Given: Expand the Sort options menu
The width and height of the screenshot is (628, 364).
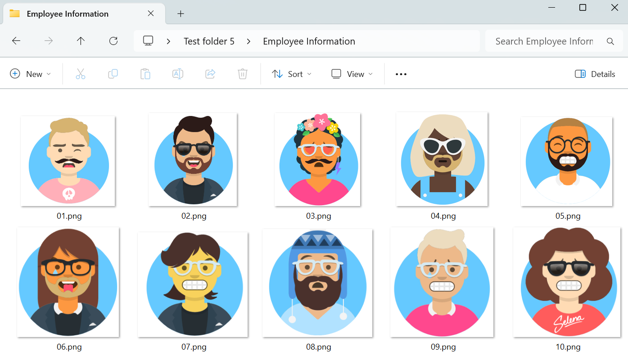Looking at the screenshot, I should [292, 74].
